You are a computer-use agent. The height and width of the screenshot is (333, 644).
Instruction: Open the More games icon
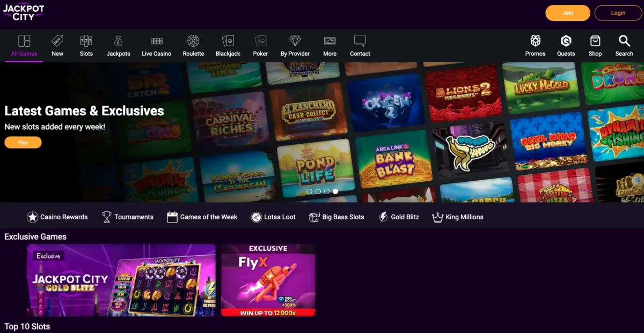pyautogui.click(x=330, y=41)
